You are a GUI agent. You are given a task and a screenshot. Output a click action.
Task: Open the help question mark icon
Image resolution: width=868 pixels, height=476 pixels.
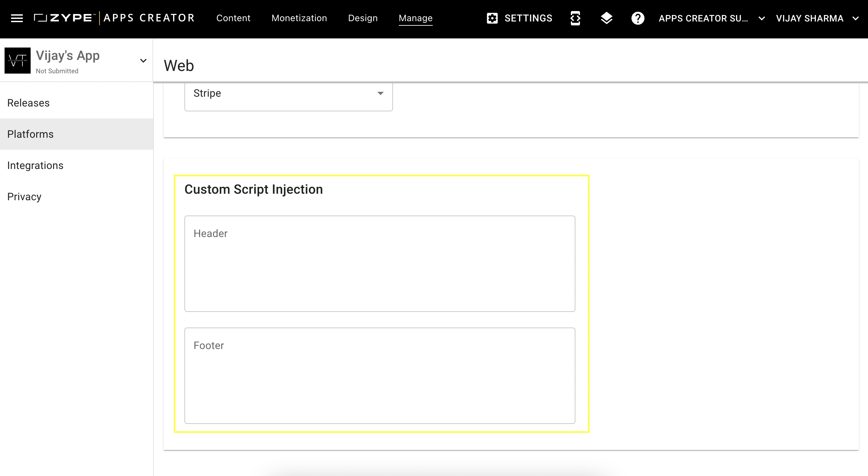click(x=638, y=18)
